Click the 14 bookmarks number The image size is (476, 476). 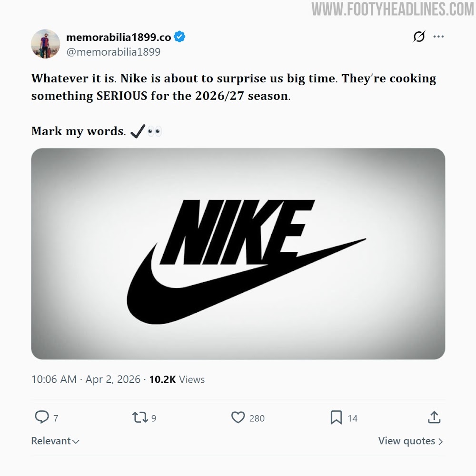point(352,418)
